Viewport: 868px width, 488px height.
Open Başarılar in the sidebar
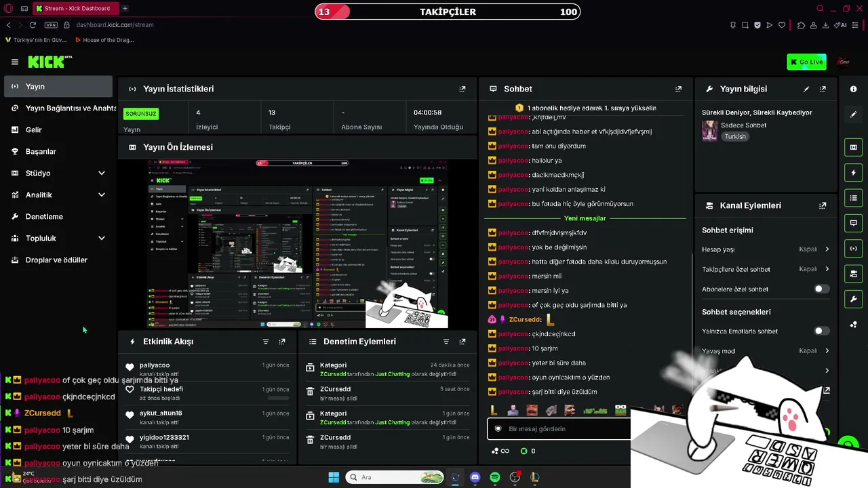tap(58, 151)
